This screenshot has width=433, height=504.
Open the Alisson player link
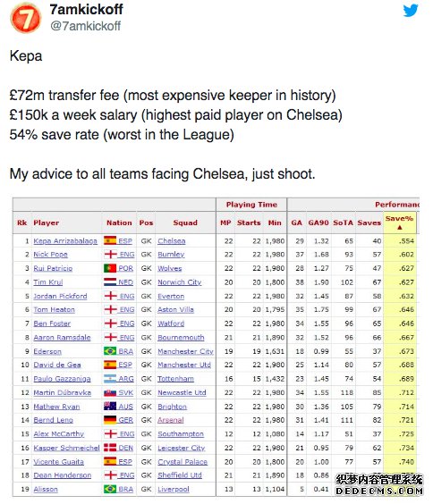(46, 489)
